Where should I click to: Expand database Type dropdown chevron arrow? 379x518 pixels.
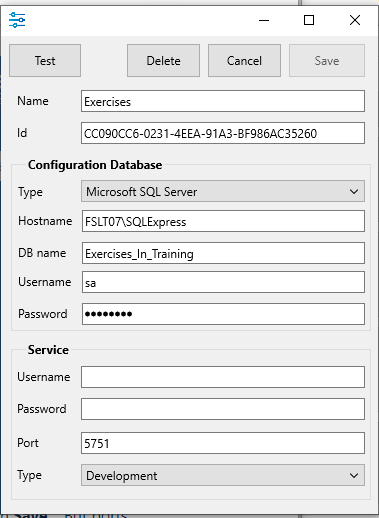coord(354,192)
